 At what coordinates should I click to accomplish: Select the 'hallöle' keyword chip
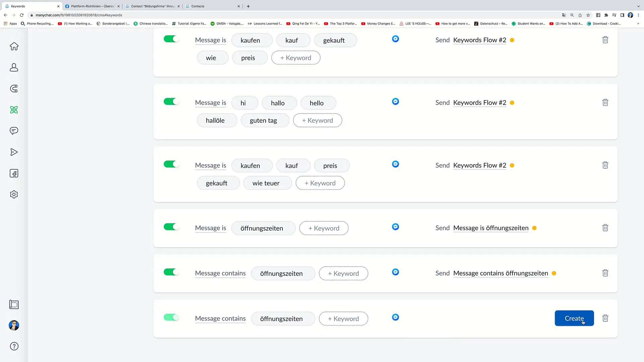pos(217,120)
